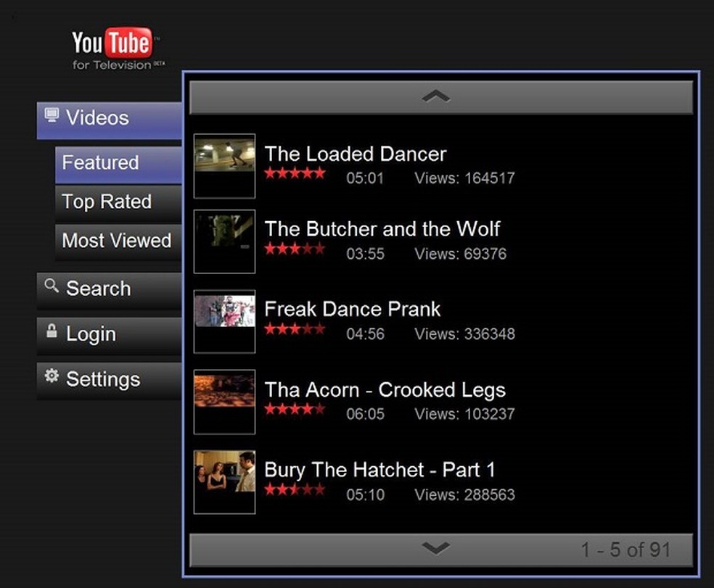714x588 pixels.
Task: Click the rating stars of The Butcher and the Wolf
Action: pyautogui.click(x=295, y=249)
